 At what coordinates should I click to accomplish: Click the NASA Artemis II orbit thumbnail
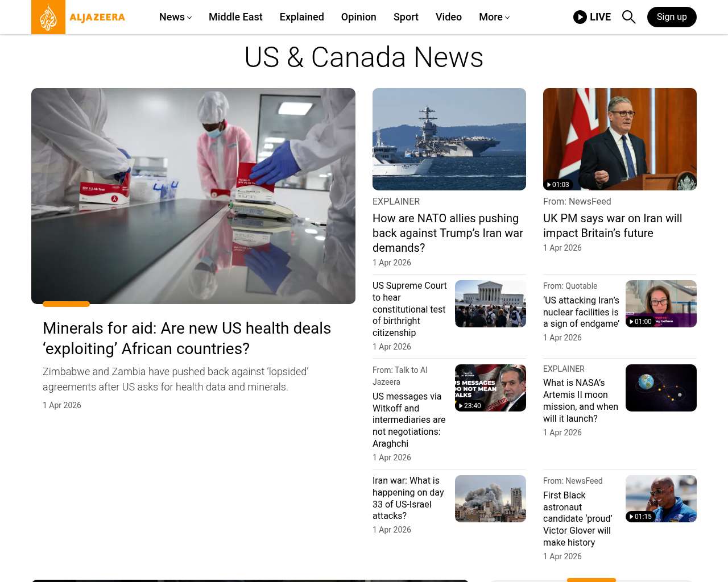[x=661, y=388]
